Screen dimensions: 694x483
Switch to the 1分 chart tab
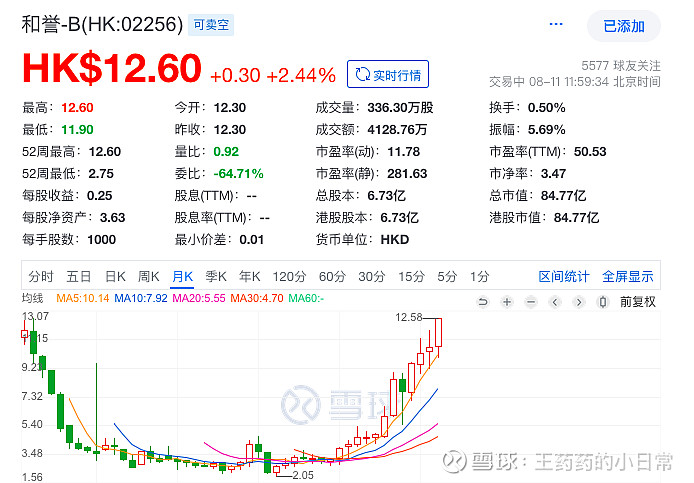click(x=479, y=277)
